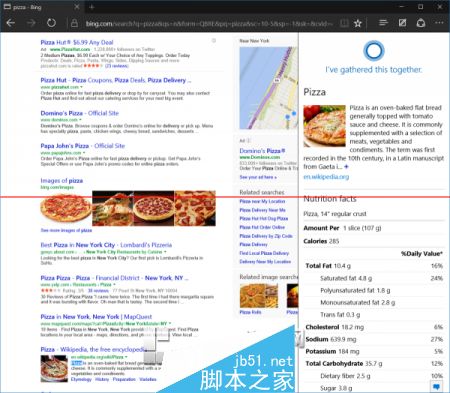450x393 pixels.
Task: Click the Total Carbohydrate 35.7 g row
Action: [374, 364]
